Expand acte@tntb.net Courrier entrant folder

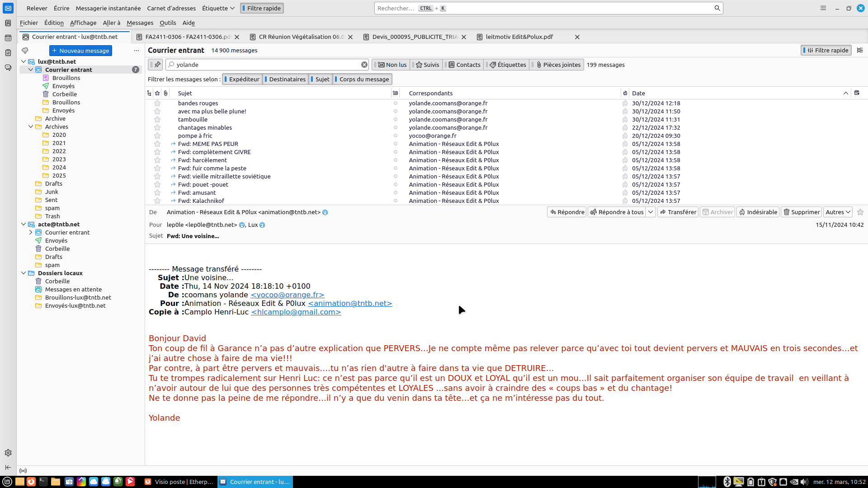point(31,232)
